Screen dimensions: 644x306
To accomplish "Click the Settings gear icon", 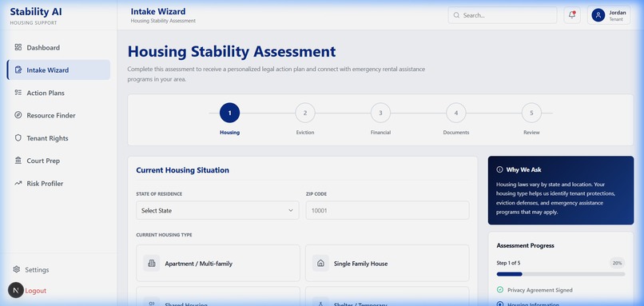I will [x=17, y=269].
